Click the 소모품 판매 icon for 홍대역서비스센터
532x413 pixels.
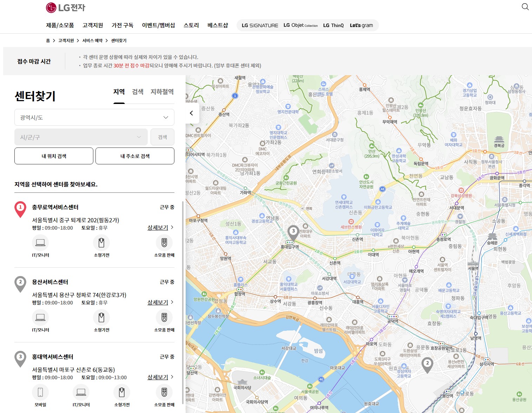pyautogui.click(x=164, y=392)
